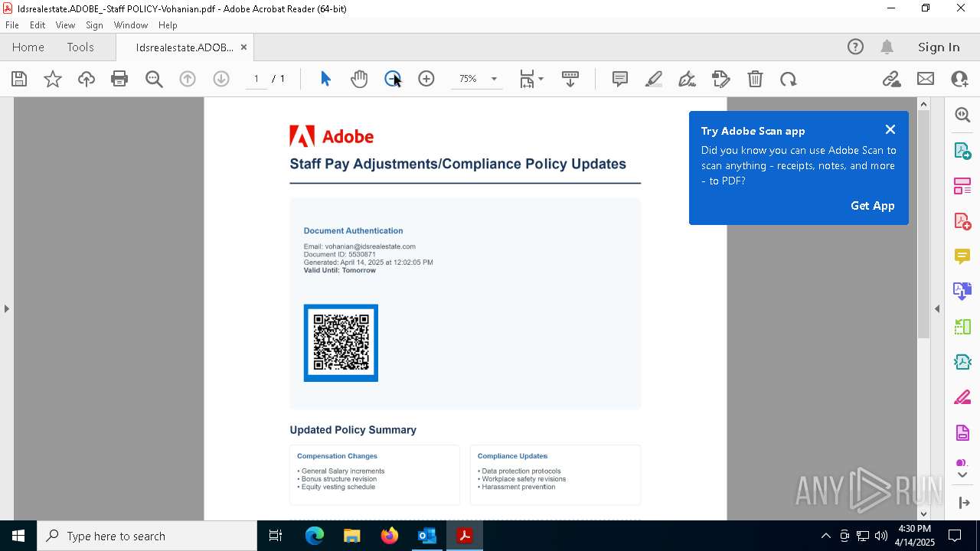Rotate the page with the circular arrow
The width and height of the screenshot is (980, 551).
tap(789, 79)
